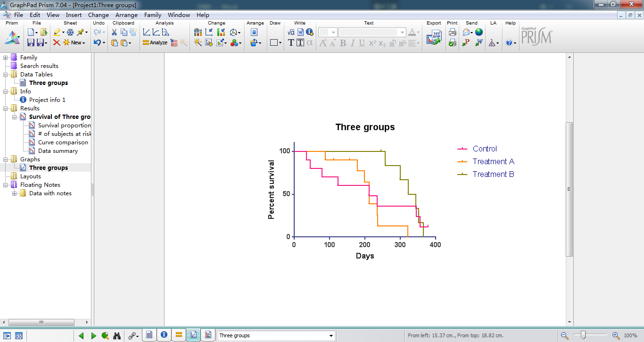The height and width of the screenshot is (342, 644).
Task: Click the printer icon in Print group
Action: 453,32
